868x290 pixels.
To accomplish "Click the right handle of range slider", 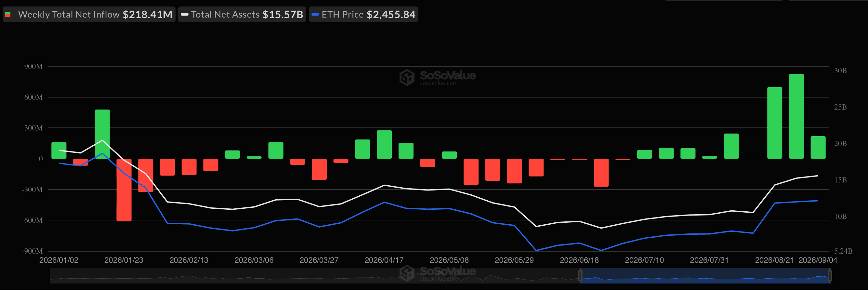I will click(x=830, y=275).
